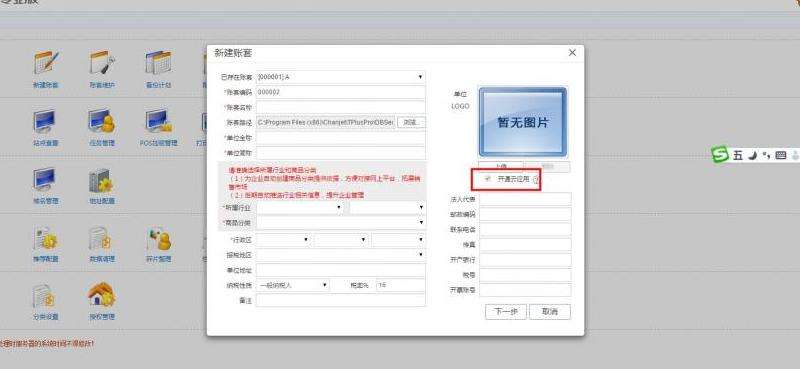Viewport: 800px width, 369px height.
Task: Click help question mark beside 开通云应用
Action: [536, 180]
